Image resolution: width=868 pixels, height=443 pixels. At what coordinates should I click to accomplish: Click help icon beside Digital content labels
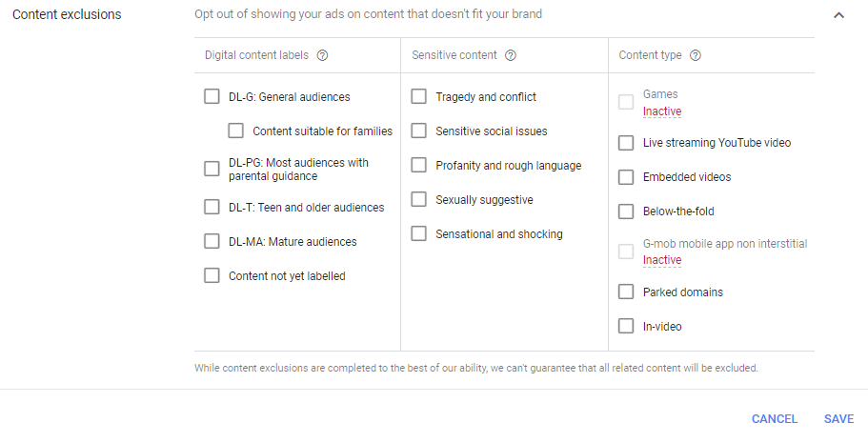322,55
